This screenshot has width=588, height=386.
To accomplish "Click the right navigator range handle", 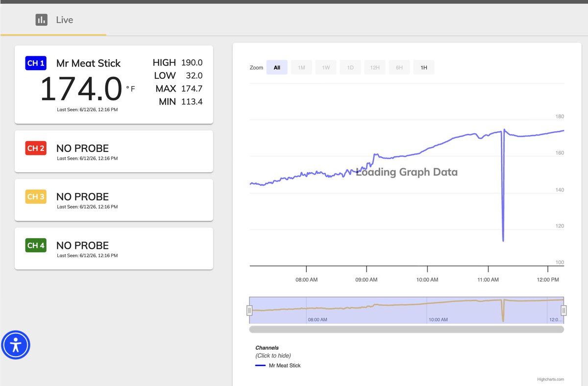I will (x=563, y=310).
